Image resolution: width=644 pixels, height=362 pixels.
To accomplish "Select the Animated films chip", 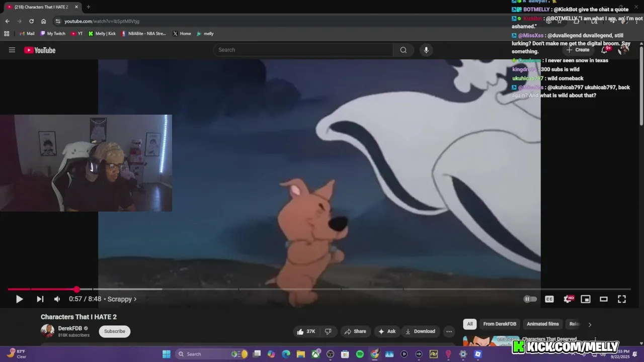I will click(x=543, y=324).
